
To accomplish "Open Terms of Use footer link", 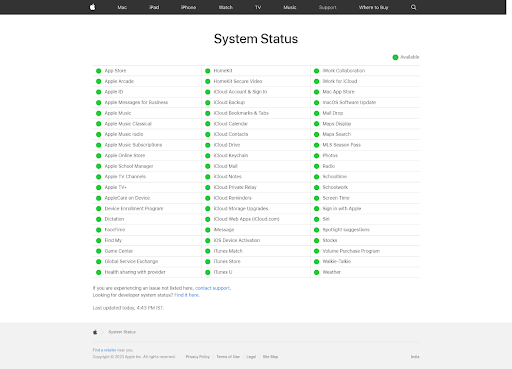I will pyautogui.click(x=228, y=357).
